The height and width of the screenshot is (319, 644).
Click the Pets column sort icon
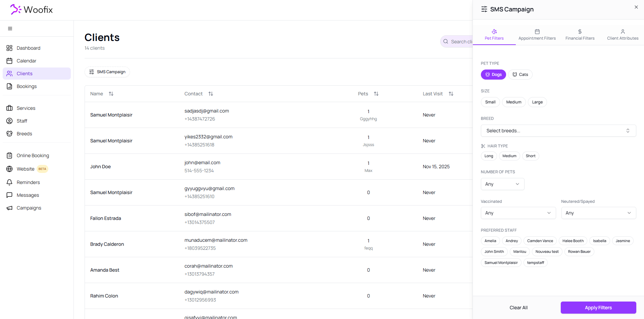pos(376,94)
